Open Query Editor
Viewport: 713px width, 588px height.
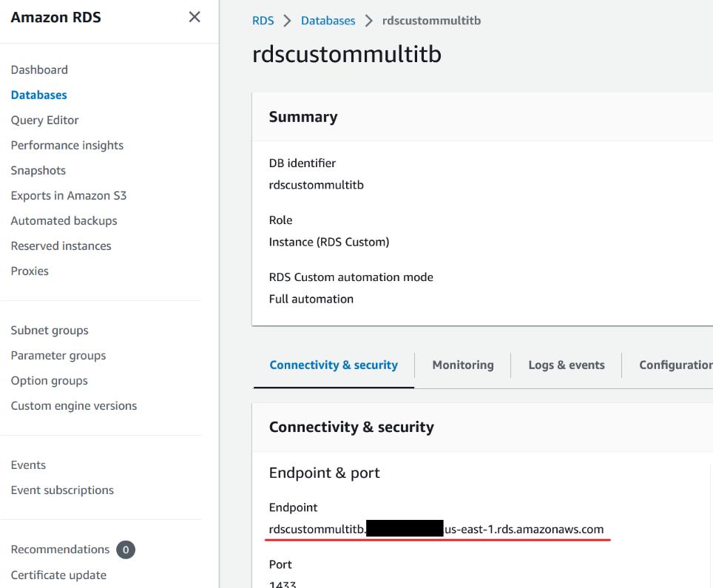(44, 120)
